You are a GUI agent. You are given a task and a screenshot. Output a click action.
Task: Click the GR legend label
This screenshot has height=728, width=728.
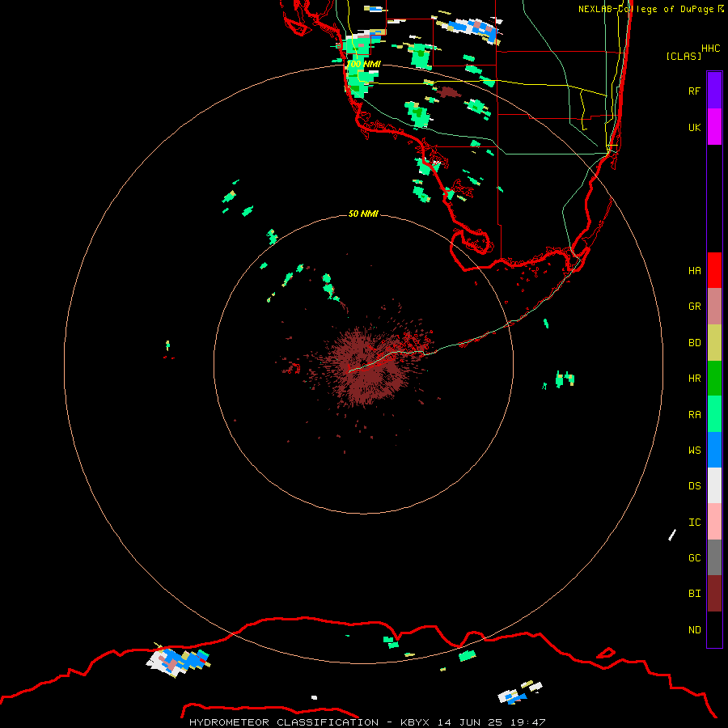(694, 307)
